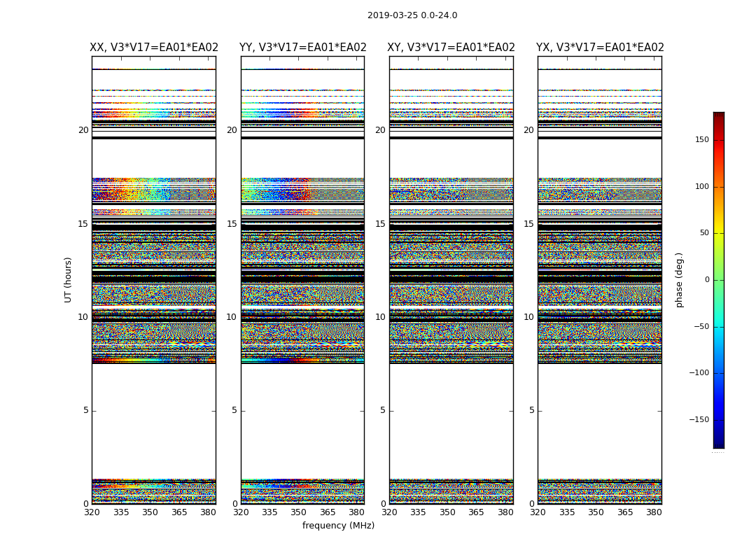Click the YY phase waterfall plot
Viewport: 735px width, 560px height.
(303, 280)
